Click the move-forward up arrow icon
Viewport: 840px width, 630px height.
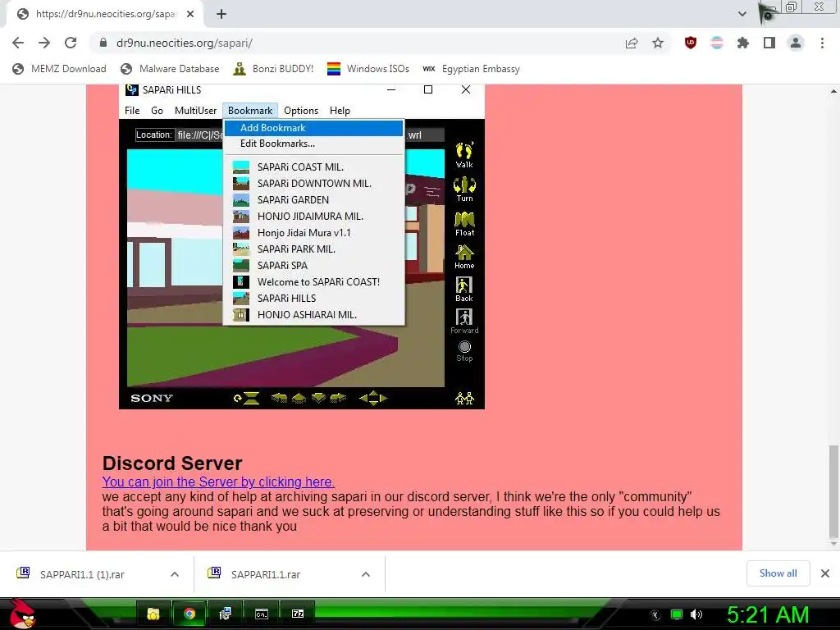coord(299,398)
